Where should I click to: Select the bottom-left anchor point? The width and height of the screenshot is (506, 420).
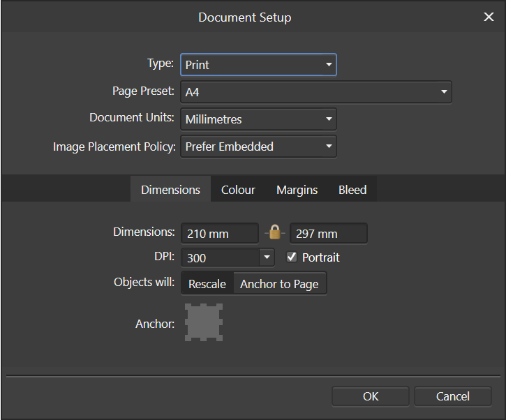coord(188,338)
